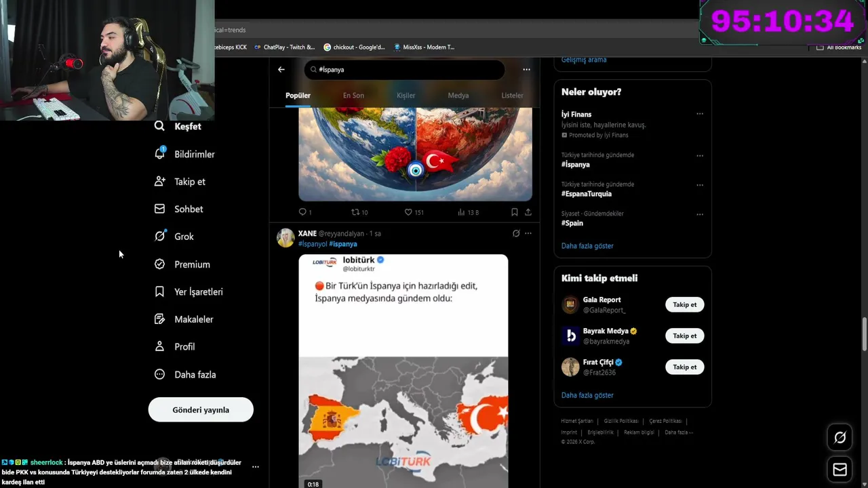The height and width of the screenshot is (488, 868).
Task: Click the page vertical scrollbar thumb
Action: click(x=864, y=334)
